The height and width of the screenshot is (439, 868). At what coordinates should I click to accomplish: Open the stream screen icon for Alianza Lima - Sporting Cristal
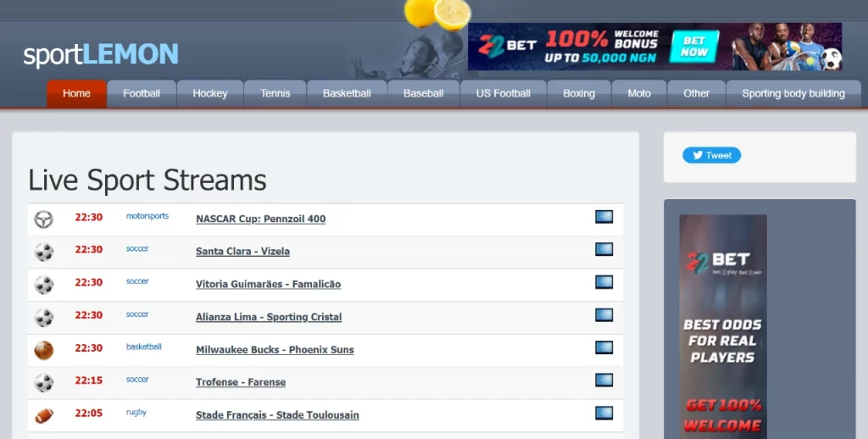[x=604, y=315]
